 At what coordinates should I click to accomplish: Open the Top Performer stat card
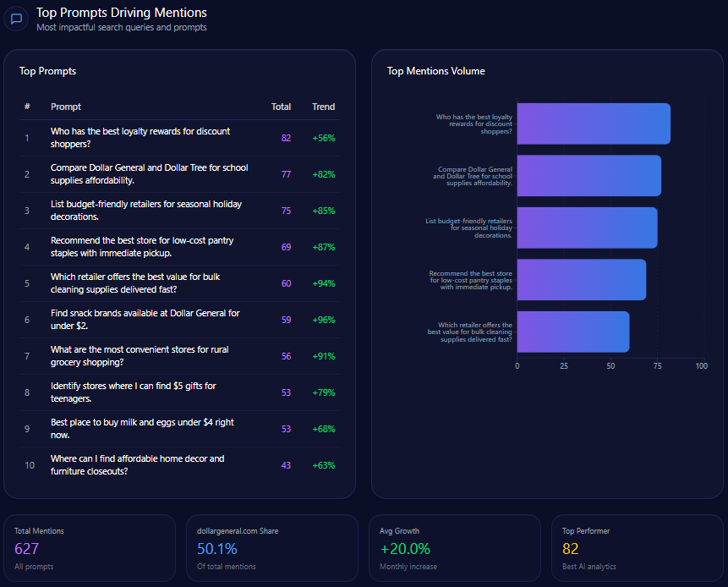pos(638,548)
